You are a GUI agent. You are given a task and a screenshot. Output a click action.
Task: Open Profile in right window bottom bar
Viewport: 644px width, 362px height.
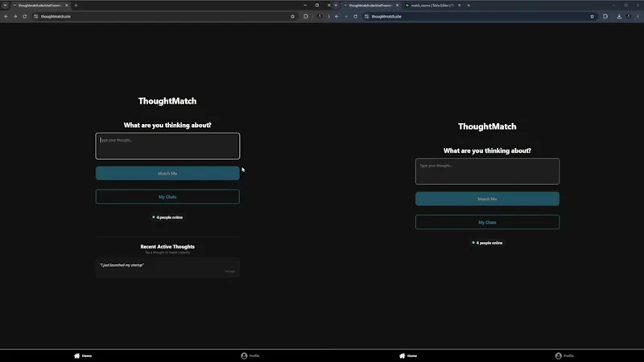click(565, 356)
